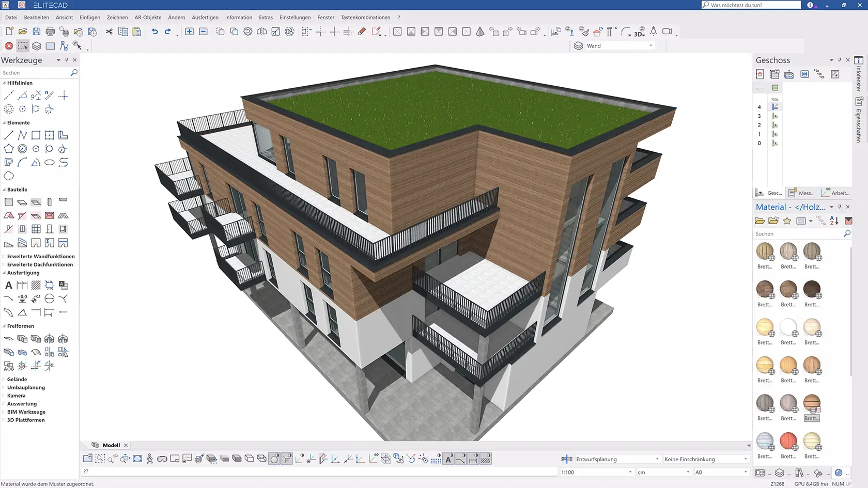Open the Zeichnen menu
Image resolution: width=868 pixels, height=488 pixels.
(117, 18)
